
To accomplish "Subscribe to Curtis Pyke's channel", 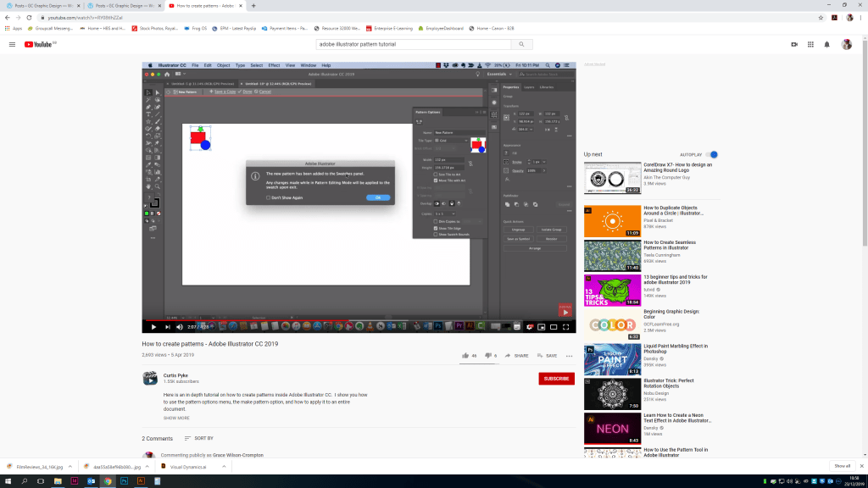I will click(556, 379).
